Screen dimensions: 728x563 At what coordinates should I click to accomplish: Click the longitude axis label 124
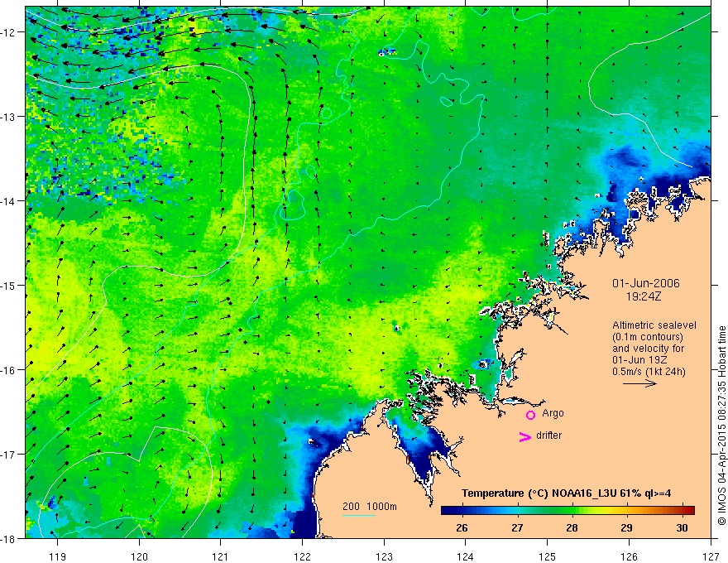pyautogui.click(x=466, y=556)
